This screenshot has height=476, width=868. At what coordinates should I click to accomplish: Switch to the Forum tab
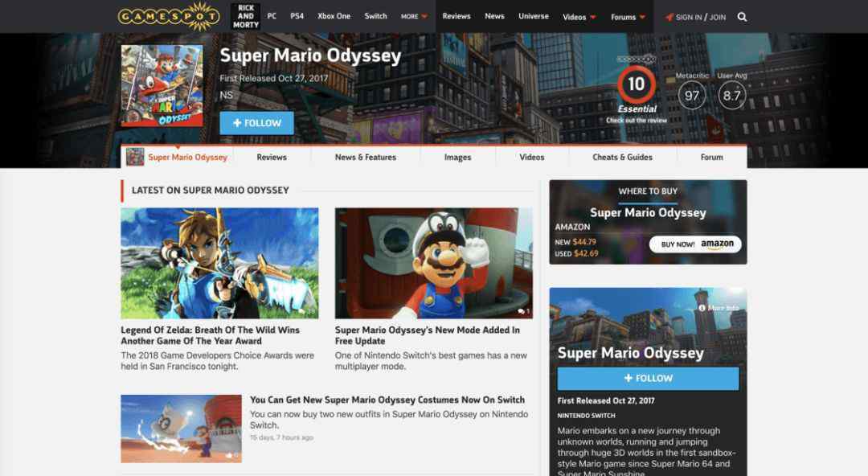(x=712, y=158)
